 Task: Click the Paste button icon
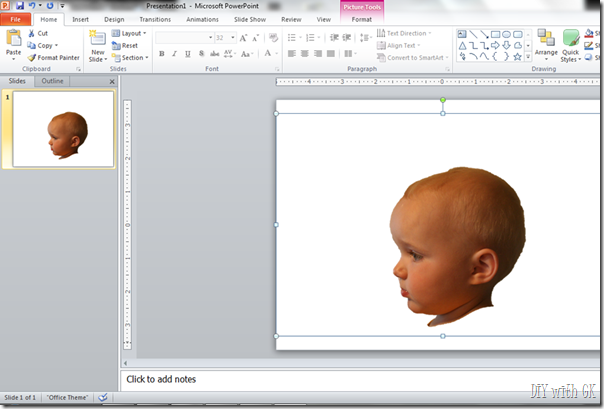coord(13,38)
